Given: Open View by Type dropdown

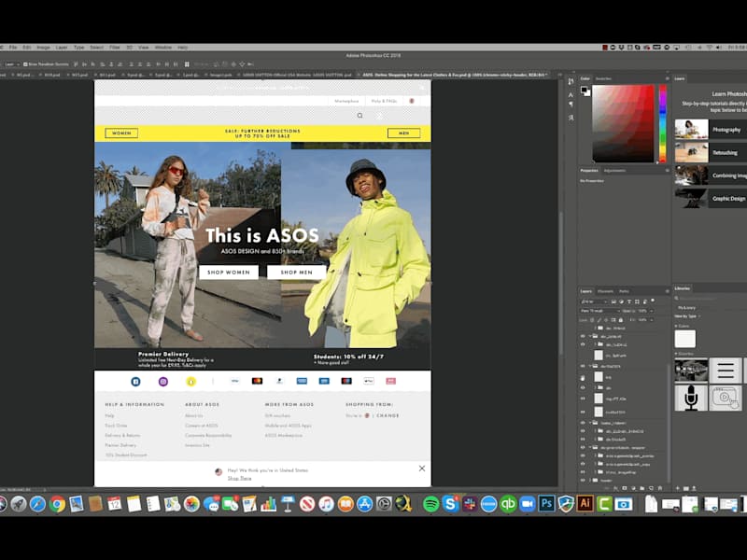Looking at the screenshot, I should (687, 316).
